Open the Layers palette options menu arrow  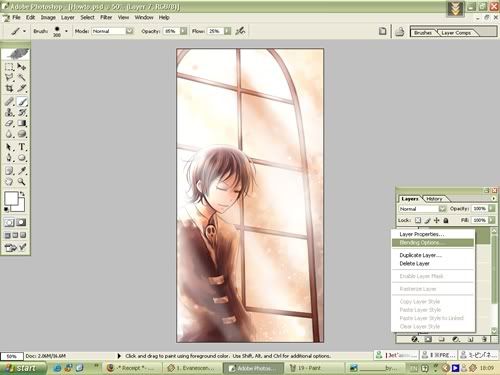494,198
